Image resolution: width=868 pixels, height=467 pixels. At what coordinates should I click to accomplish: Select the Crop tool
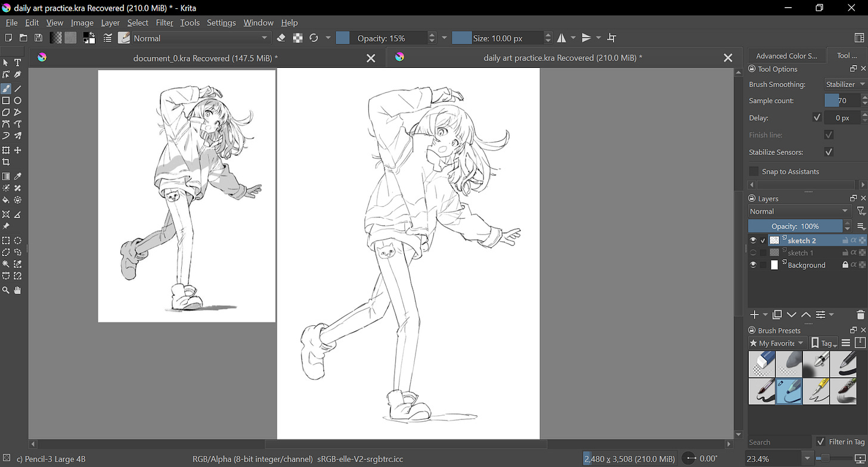6,162
